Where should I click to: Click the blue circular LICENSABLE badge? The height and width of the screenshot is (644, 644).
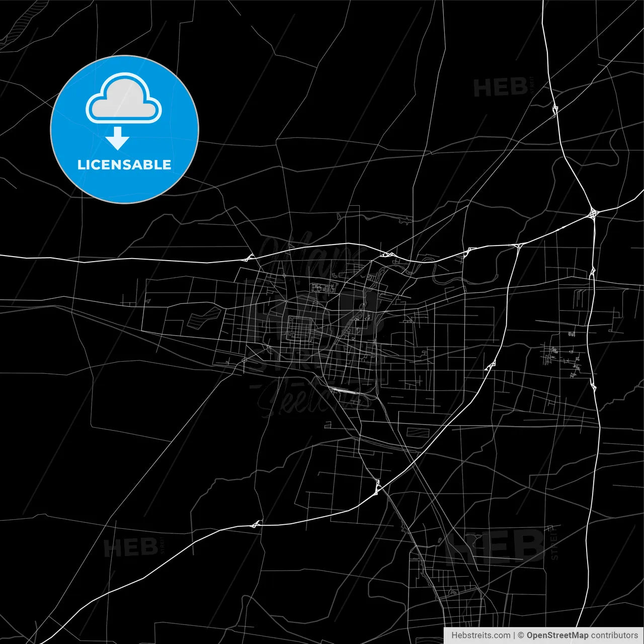pos(124,128)
